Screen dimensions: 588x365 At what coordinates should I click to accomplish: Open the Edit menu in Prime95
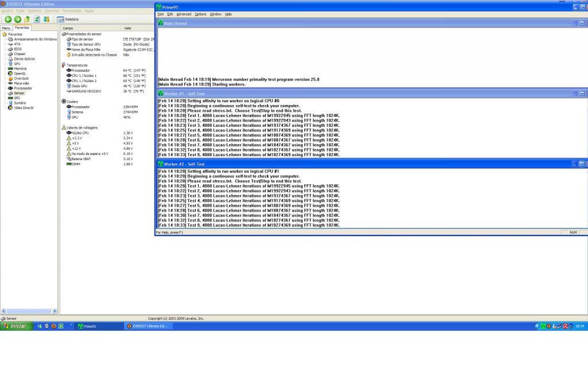pyautogui.click(x=170, y=14)
